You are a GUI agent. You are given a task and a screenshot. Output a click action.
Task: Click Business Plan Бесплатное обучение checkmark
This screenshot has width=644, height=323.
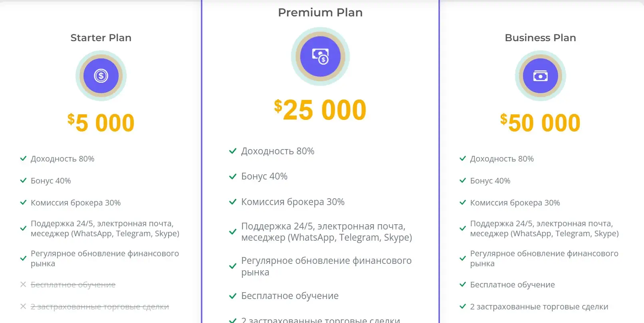coord(463,285)
